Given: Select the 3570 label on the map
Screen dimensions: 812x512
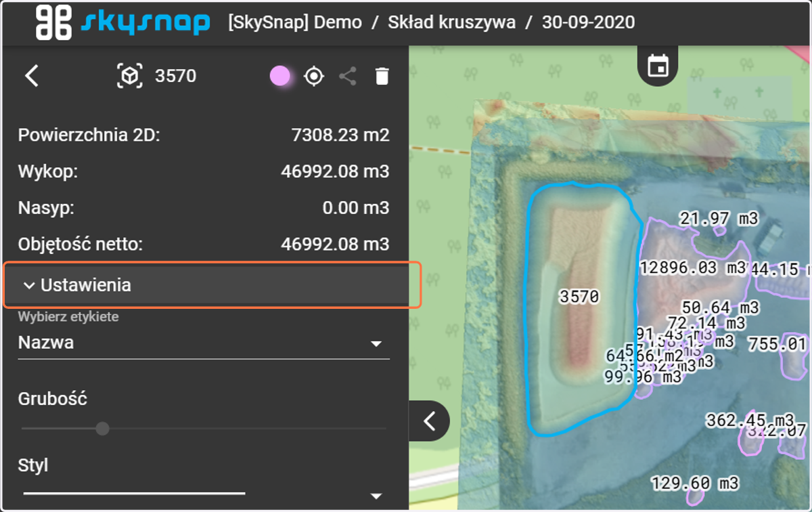Looking at the screenshot, I should 580,296.
